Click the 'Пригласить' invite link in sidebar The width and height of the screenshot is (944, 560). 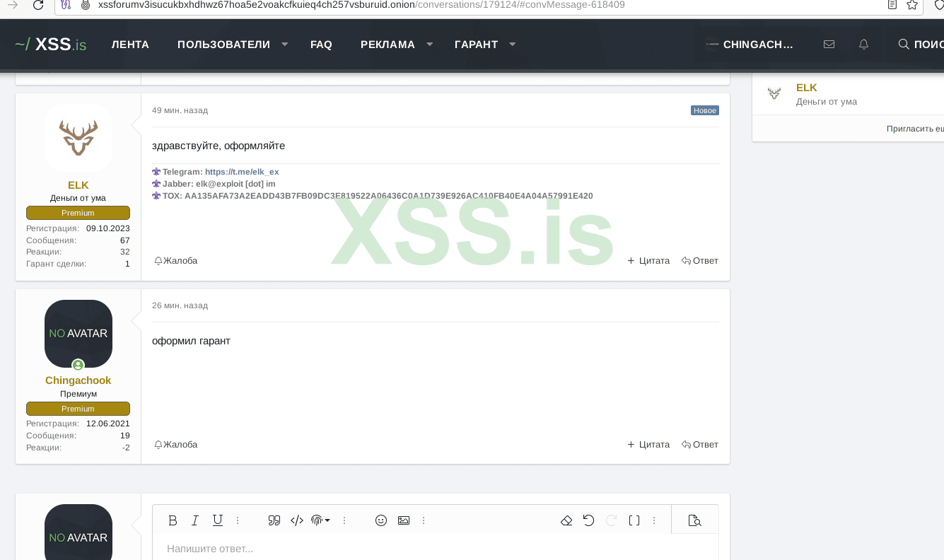915,129
